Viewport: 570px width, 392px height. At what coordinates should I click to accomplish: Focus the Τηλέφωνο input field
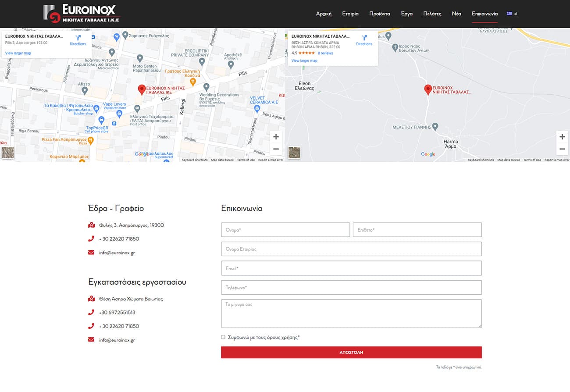[x=351, y=288]
